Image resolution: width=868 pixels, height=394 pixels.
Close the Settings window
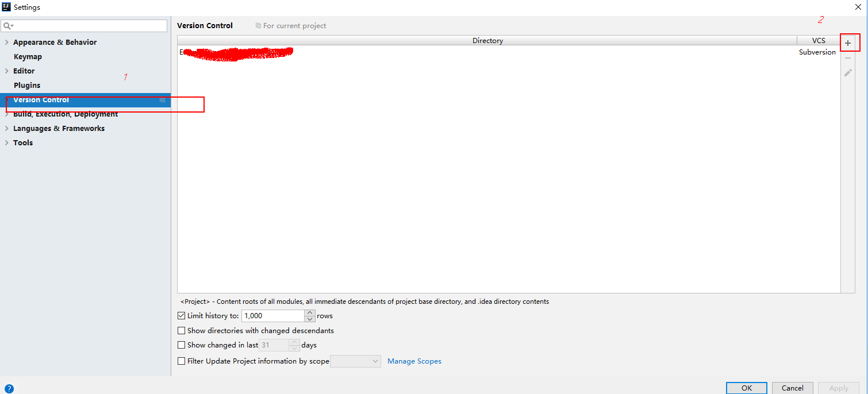point(858,7)
